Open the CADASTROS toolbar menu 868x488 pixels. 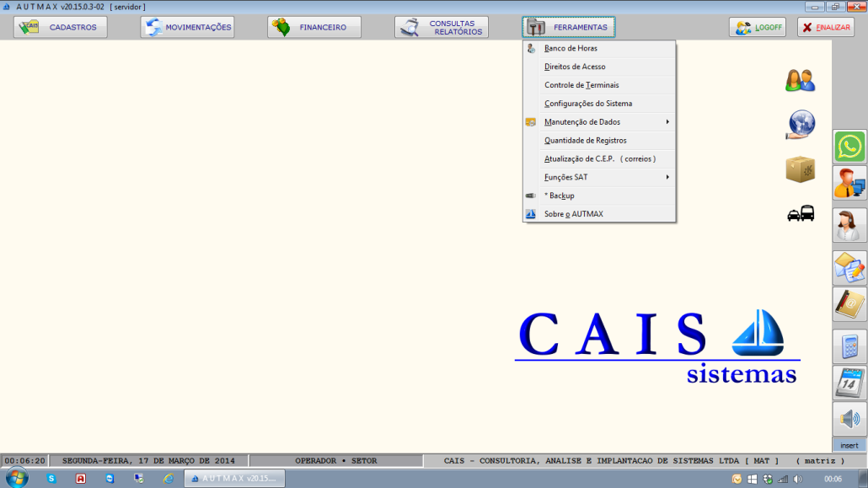point(61,27)
